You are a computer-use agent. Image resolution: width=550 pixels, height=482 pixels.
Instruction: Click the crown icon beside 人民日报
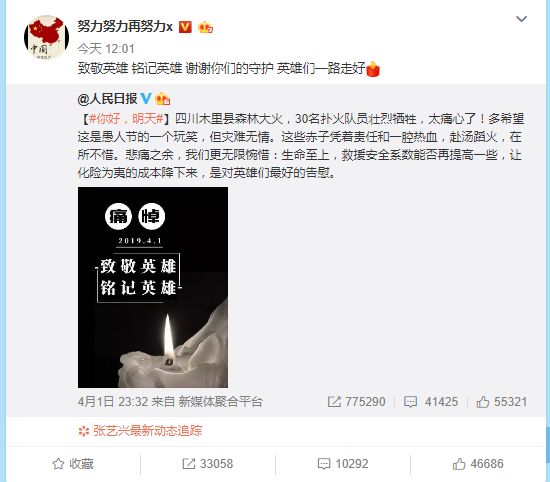coord(162,99)
